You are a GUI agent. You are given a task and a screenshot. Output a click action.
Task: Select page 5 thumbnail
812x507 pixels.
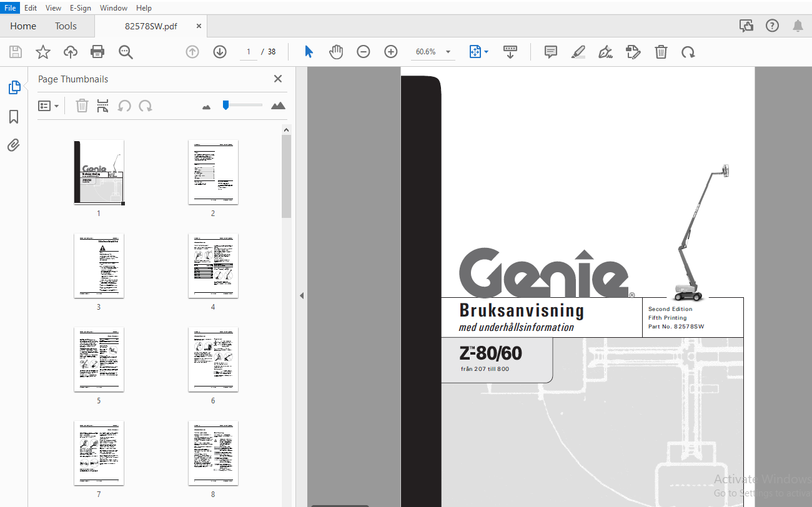pos(99,360)
